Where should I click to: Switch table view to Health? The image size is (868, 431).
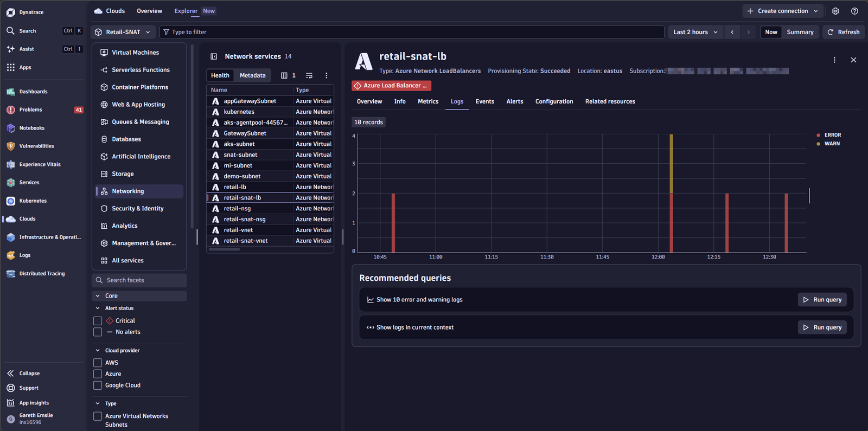pyautogui.click(x=220, y=75)
